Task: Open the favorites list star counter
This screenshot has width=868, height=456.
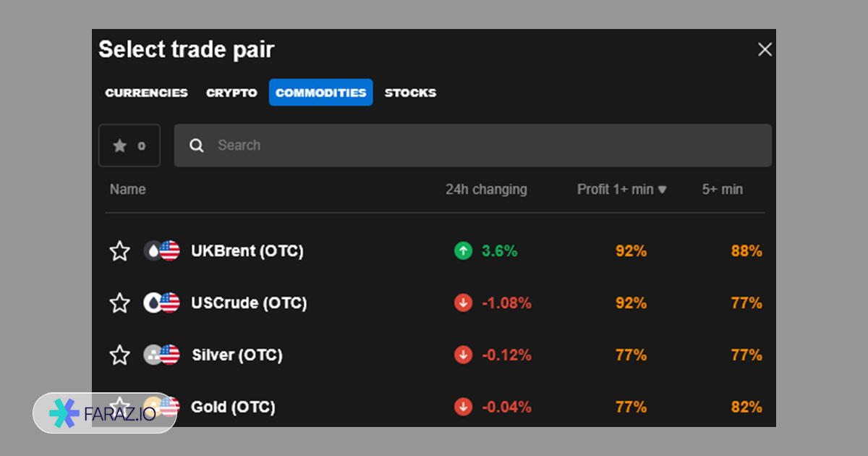Action: (129, 145)
